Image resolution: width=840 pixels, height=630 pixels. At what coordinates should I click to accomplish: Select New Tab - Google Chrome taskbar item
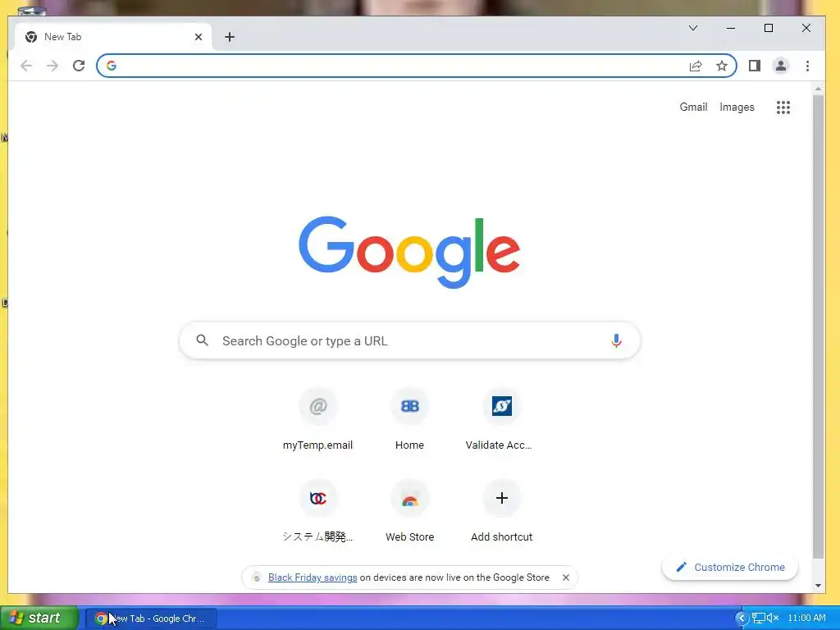[x=151, y=619]
